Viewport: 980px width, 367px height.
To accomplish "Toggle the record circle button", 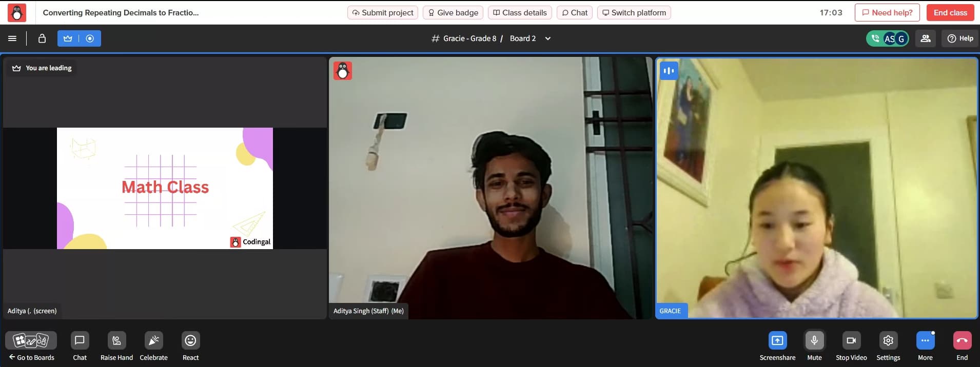I will 90,38.
